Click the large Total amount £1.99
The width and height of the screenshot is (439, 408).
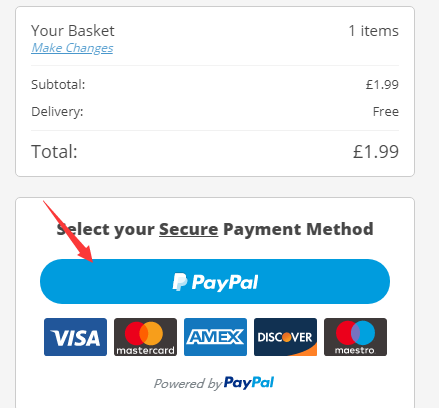376,152
